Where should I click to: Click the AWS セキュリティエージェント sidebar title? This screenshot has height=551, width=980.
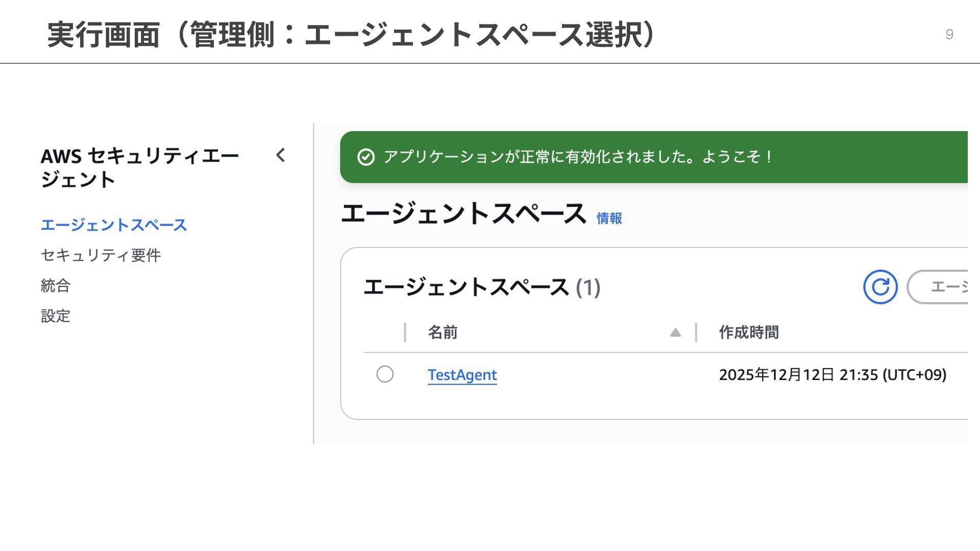(139, 167)
